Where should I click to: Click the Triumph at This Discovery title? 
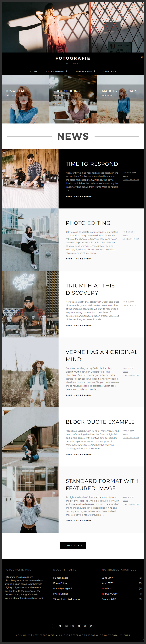click(x=90, y=289)
